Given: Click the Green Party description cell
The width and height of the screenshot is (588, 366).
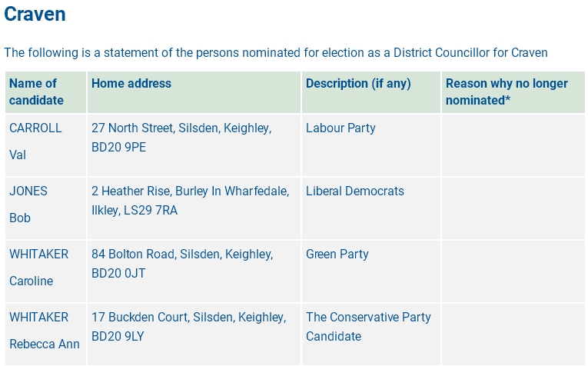Looking at the screenshot, I should (x=337, y=255).
